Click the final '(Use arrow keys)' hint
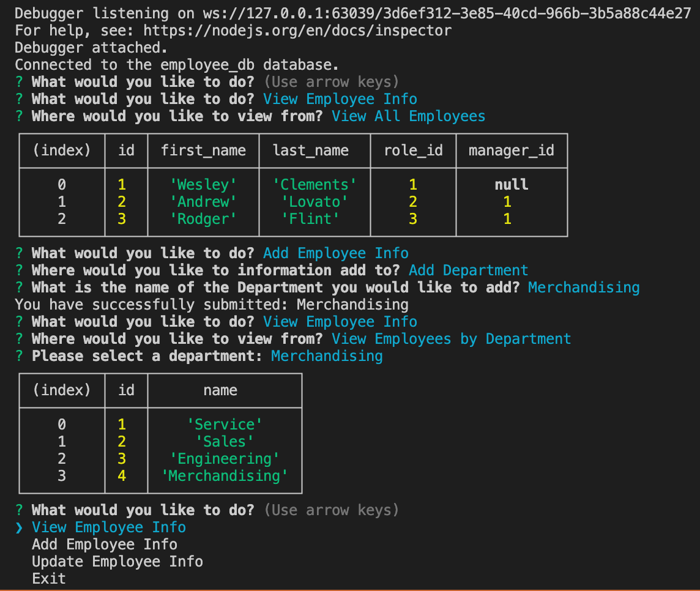The image size is (700, 591). click(x=331, y=510)
